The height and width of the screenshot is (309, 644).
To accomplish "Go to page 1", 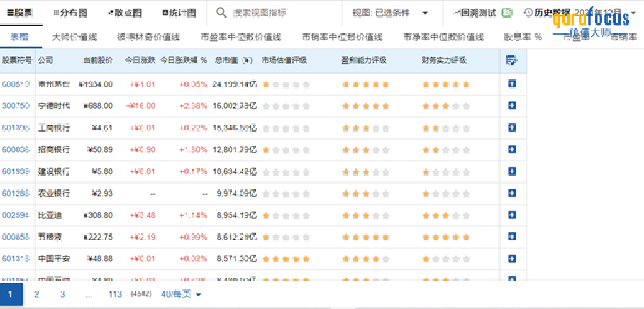I will click(10, 294).
